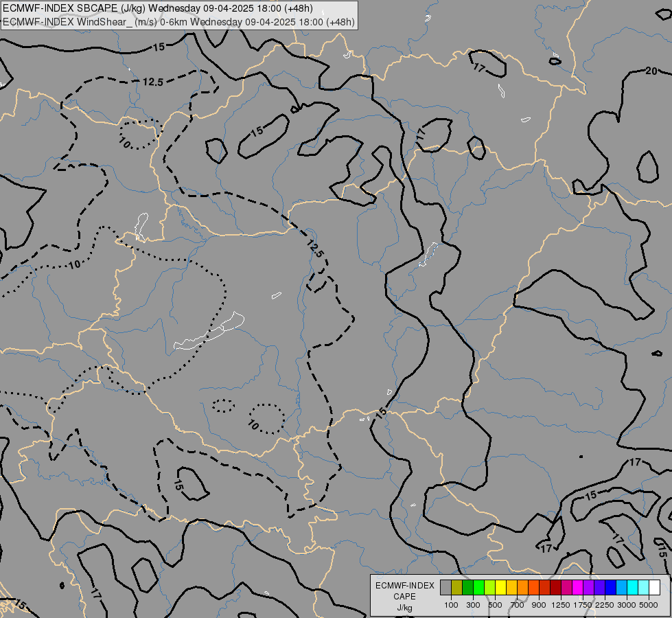672x618 pixels.
Task: Select the legend tick label 500
Action: (x=495, y=605)
